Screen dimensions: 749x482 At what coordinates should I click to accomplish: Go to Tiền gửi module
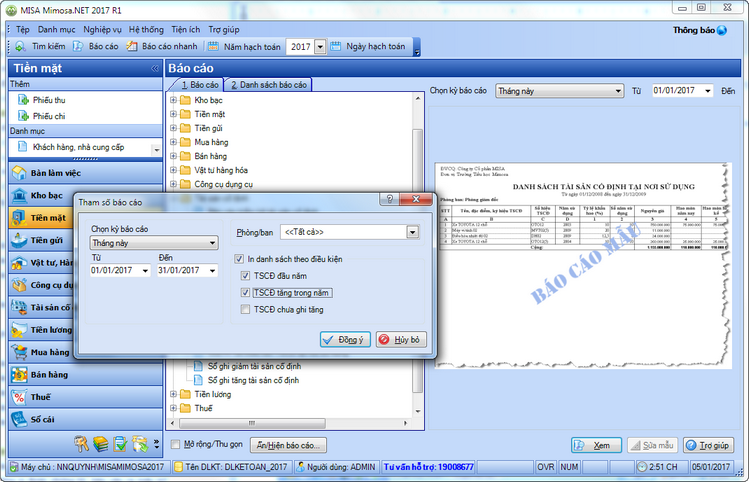pyautogui.click(x=41, y=240)
